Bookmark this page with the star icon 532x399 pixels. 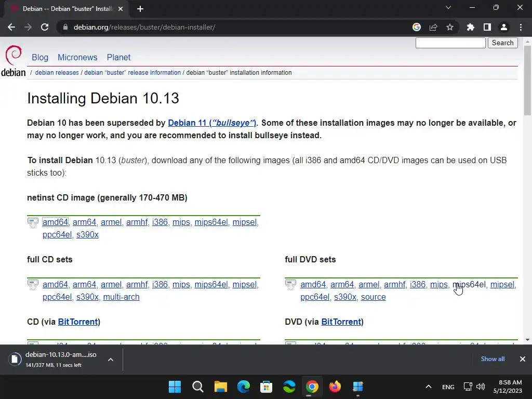tap(450, 27)
